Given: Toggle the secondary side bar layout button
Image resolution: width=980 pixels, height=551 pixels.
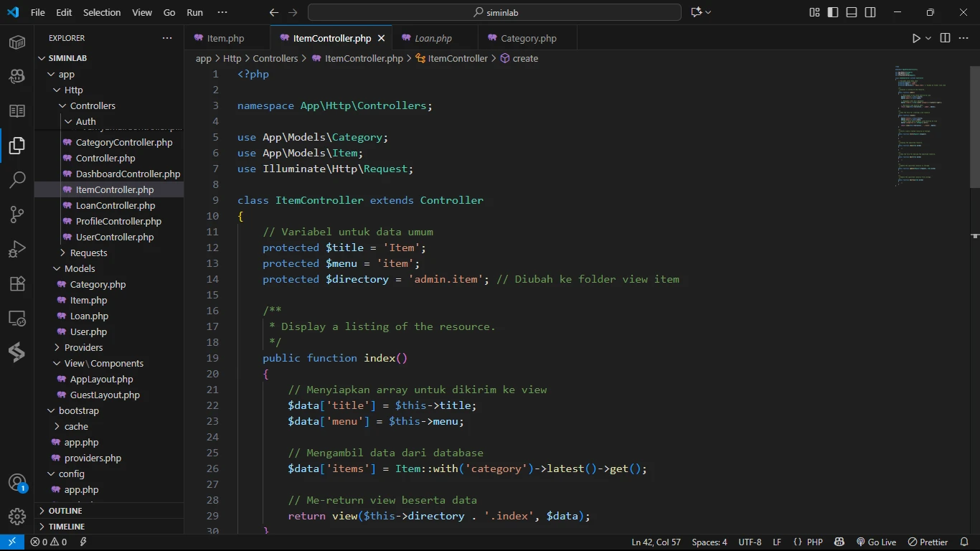Looking at the screenshot, I should tap(870, 12).
